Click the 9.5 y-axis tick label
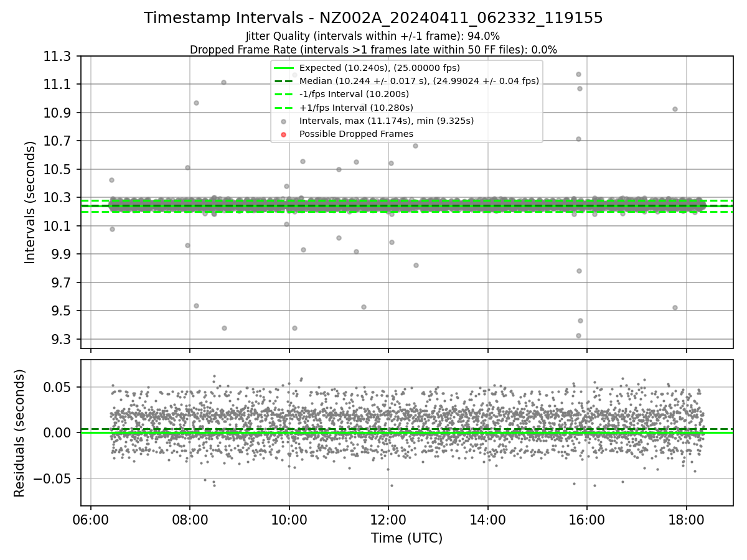 62,311
